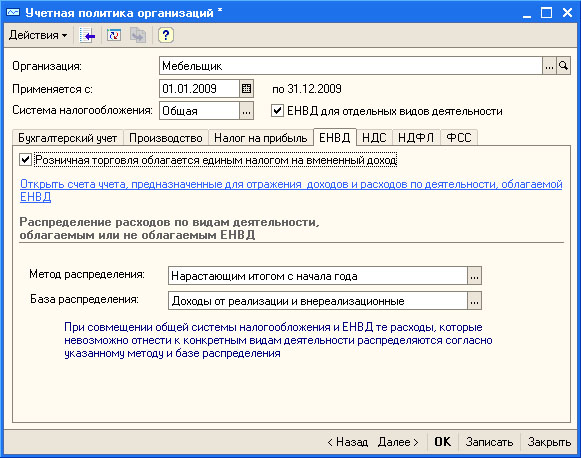Toggle ЕНВД для отдельных видов деятельности checkbox
The width and height of the screenshot is (581, 458).
[277, 110]
